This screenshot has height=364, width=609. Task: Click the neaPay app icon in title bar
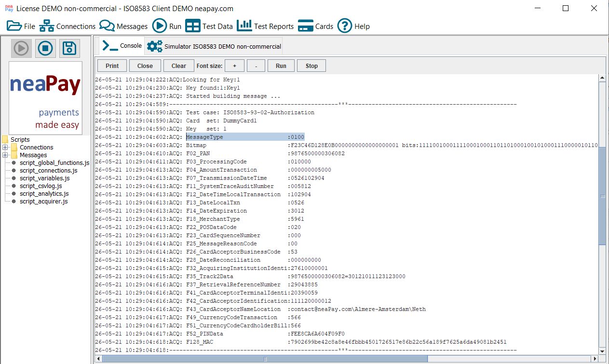point(9,8)
